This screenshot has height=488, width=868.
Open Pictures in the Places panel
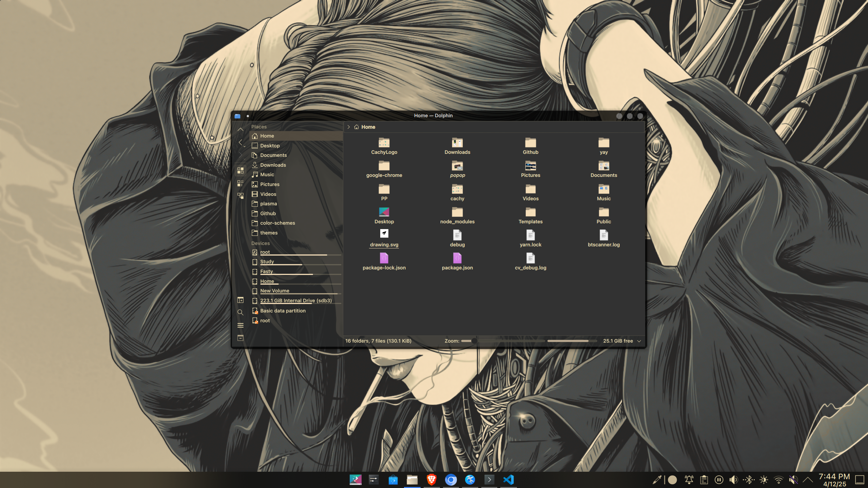296,184
